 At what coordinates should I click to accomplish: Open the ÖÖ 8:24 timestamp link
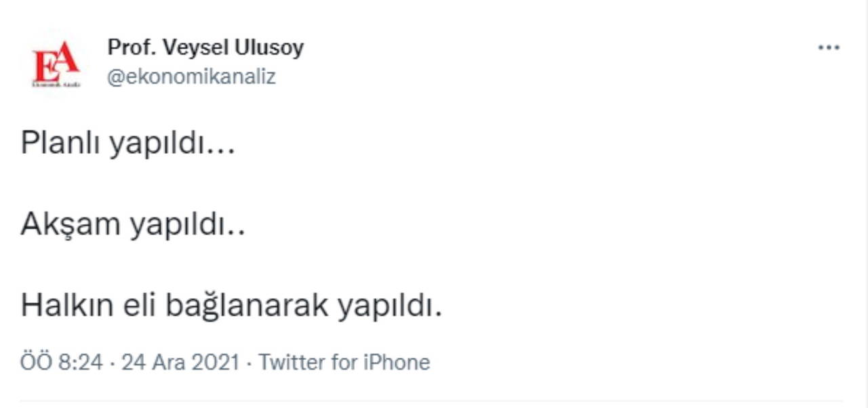point(62,363)
